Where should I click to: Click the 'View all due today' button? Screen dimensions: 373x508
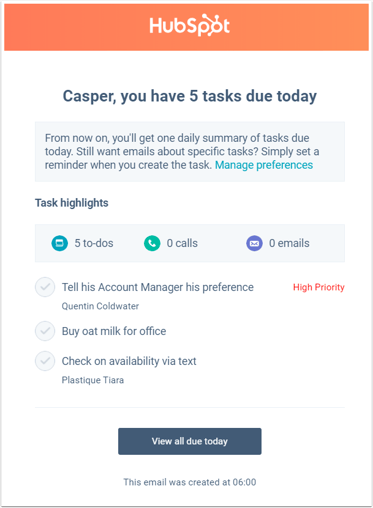[190, 441]
